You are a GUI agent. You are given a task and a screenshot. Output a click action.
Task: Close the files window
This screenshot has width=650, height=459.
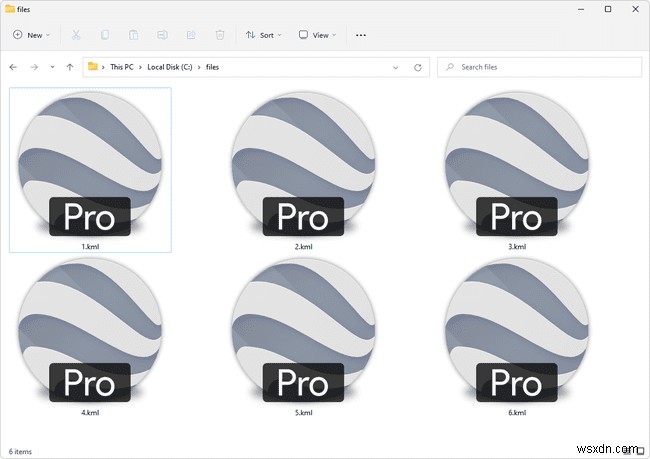pos(635,9)
